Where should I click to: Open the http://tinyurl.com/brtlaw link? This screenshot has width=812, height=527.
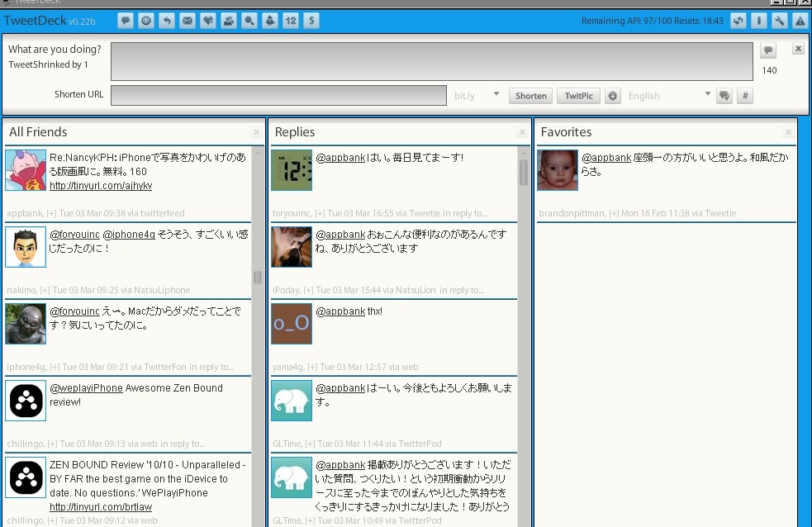[101, 507]
